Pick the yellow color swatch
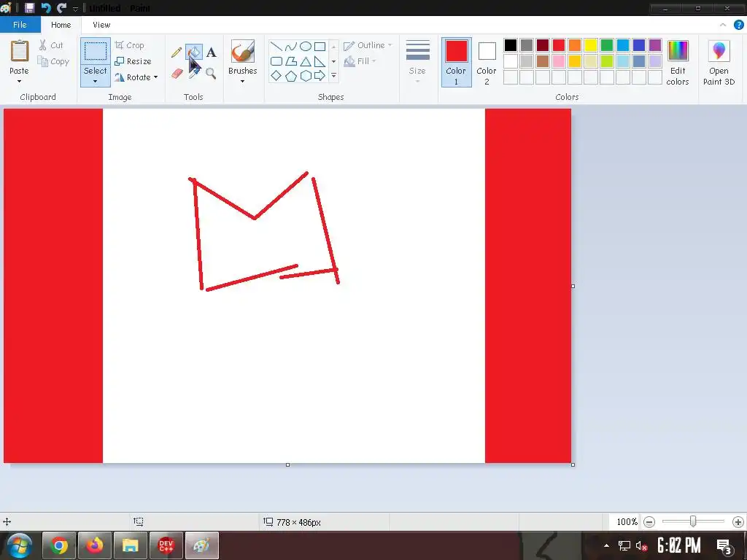Screen dimensions: 747x560 point(591,45)
